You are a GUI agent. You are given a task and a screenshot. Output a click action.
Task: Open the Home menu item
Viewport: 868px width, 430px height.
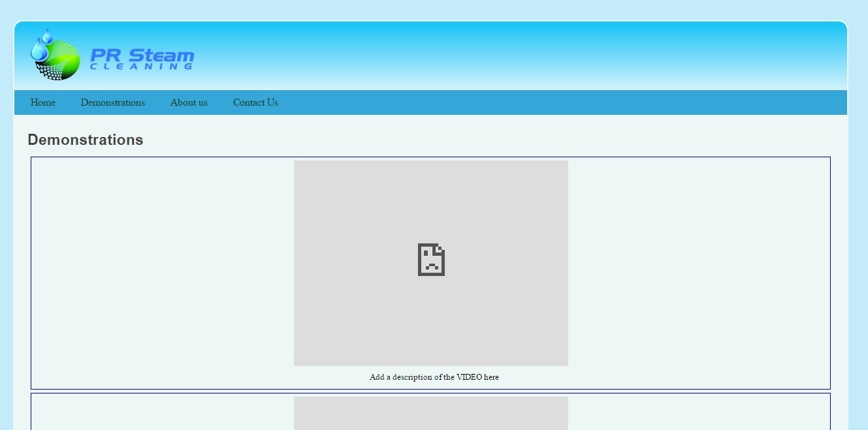(x=43, y=102)
